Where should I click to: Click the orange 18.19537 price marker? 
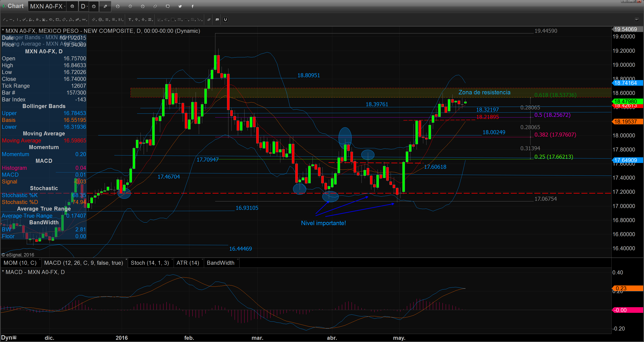point(627,122)
